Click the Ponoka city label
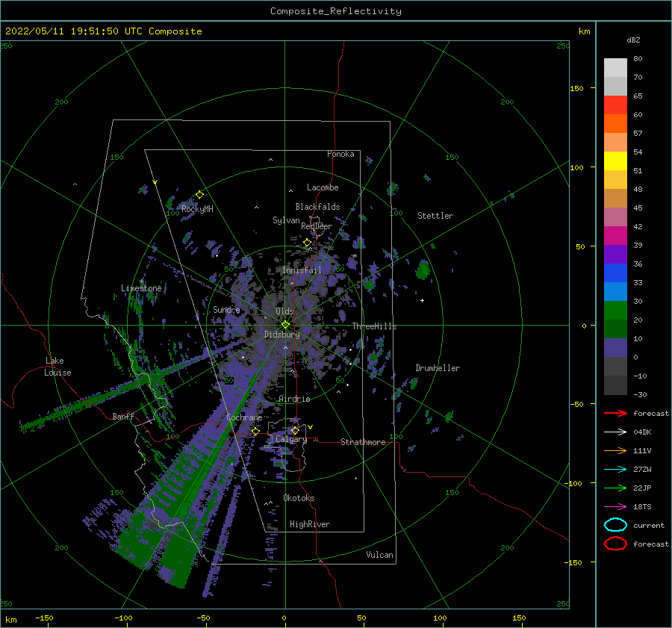This screenshot has width=672, height=628. tap(340, 154)
